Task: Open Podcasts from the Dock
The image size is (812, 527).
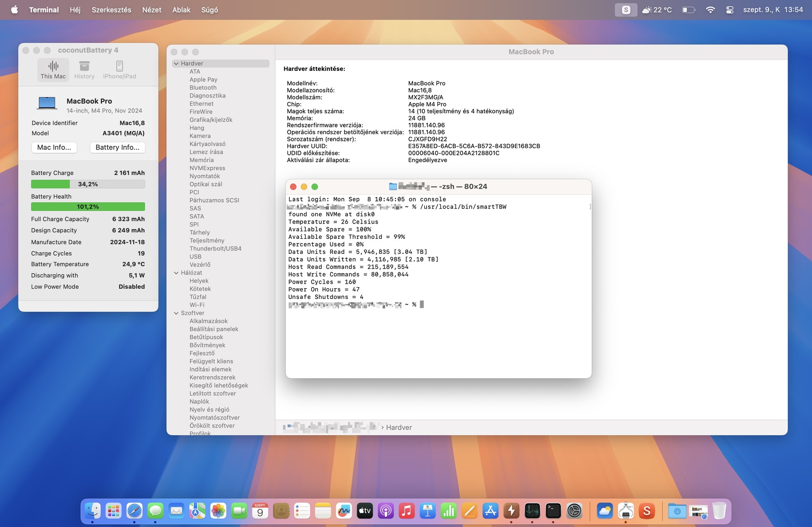Action: pyautogui.click(x=385, y=511)
